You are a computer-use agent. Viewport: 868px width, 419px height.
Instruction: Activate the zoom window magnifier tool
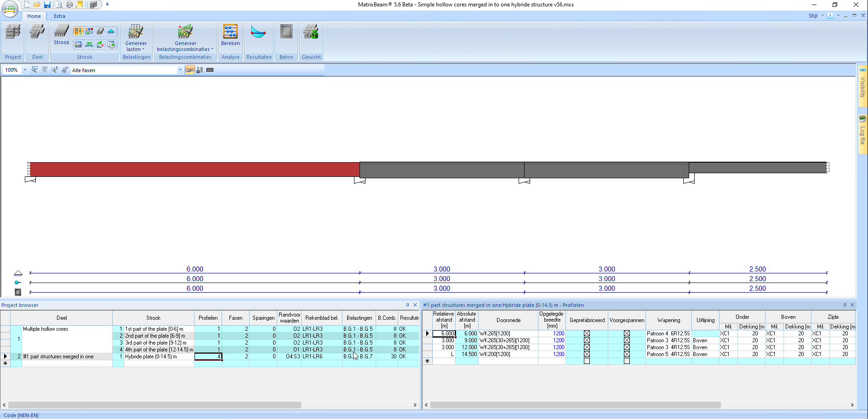34,70
